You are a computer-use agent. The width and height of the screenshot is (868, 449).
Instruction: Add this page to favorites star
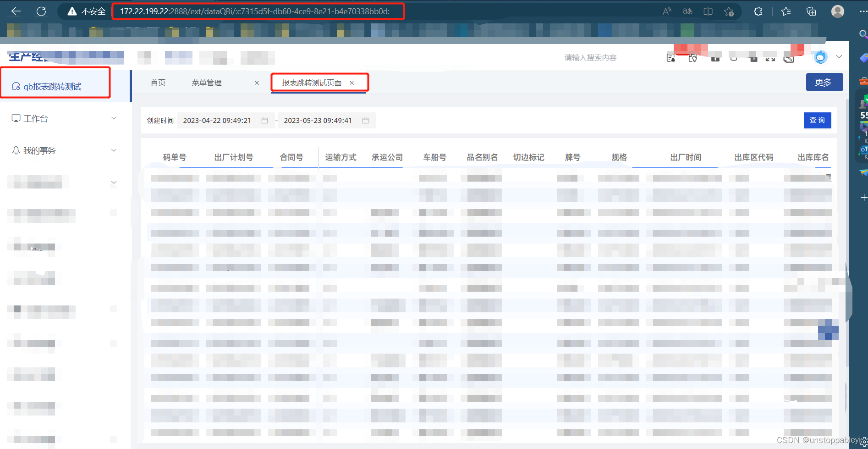tap(729, 11)
